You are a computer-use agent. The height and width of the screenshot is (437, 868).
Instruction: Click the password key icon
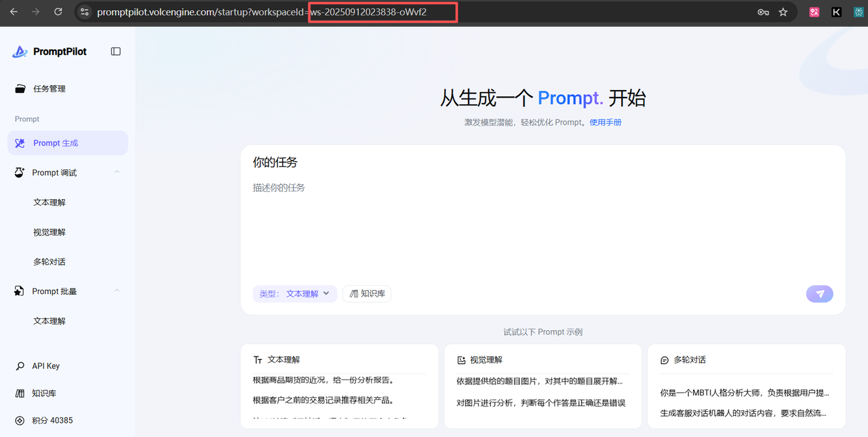763,12
